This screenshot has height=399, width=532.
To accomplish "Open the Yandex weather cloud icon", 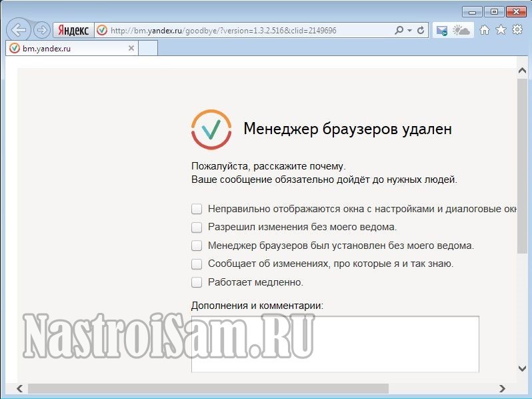I will click(461, 31).
